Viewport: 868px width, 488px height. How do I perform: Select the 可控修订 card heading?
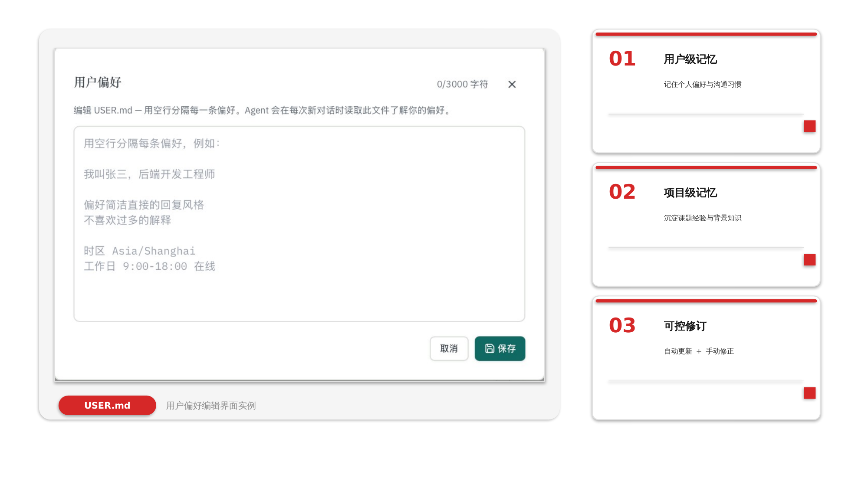click(685, 326)
